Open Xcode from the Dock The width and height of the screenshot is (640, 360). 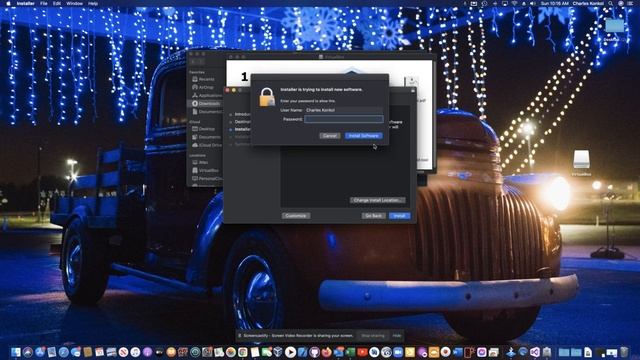(x=302, y=352)
